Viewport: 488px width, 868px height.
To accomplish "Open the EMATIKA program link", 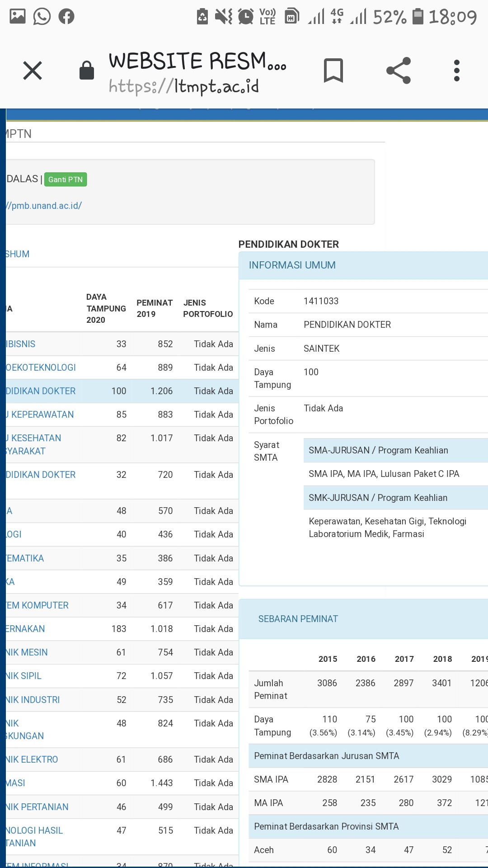I will [x=25, y=558].
